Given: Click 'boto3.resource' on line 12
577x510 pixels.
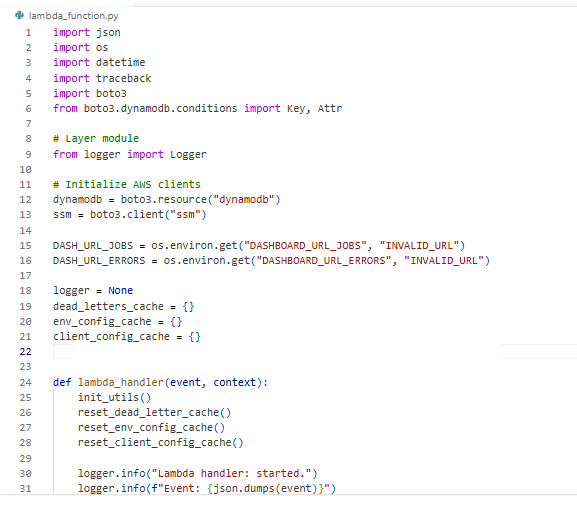Looking at the screenshot, I should point(164,199).
